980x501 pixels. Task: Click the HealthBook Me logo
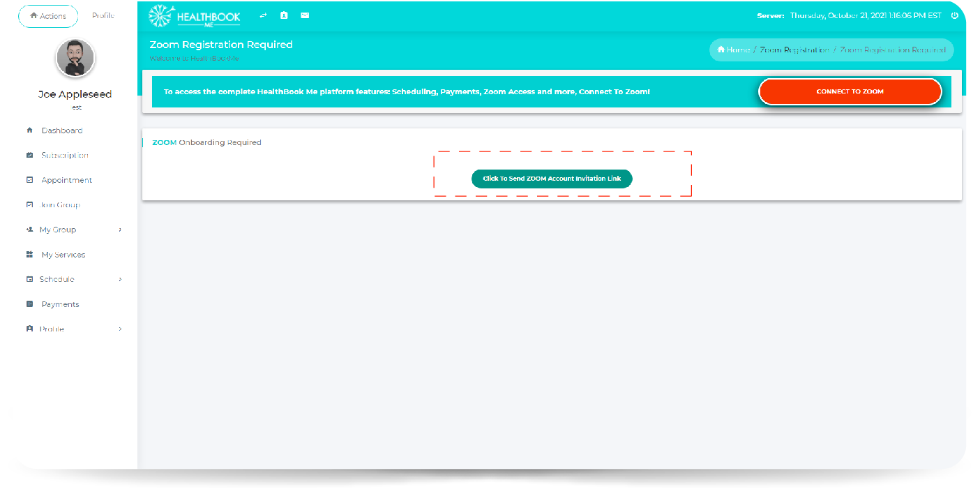click(195, 15)
